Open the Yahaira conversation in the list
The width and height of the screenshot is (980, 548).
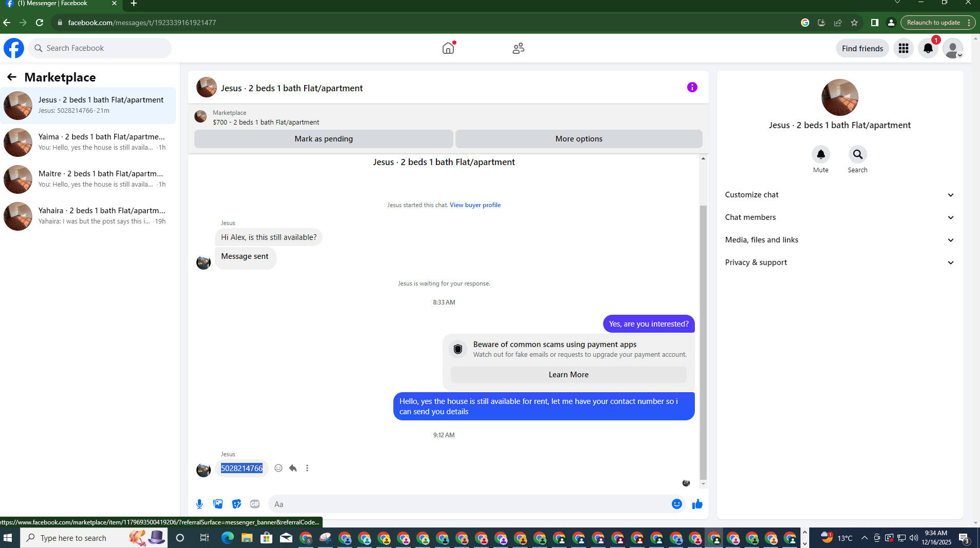(88, 216)
